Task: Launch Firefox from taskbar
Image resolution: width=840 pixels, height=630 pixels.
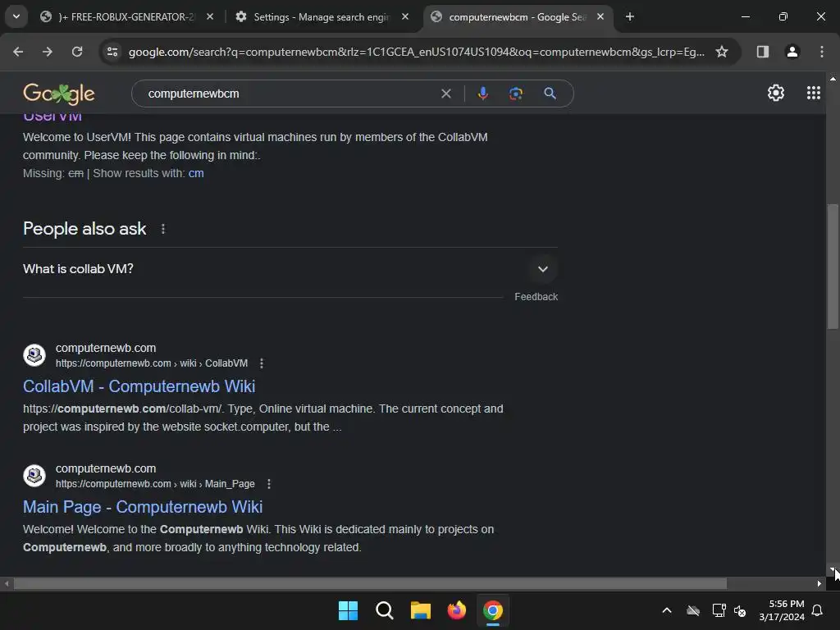Action: point(456,610)
